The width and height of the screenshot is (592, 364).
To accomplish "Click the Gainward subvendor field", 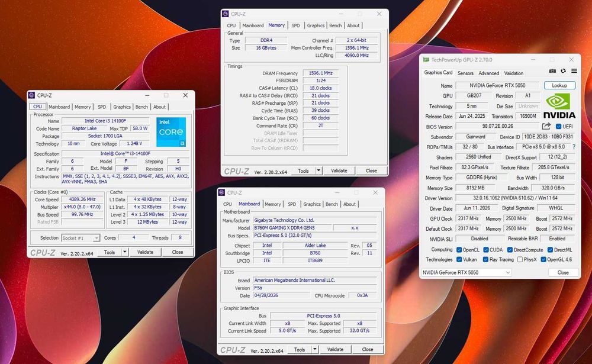I will (x=475, y=137).
